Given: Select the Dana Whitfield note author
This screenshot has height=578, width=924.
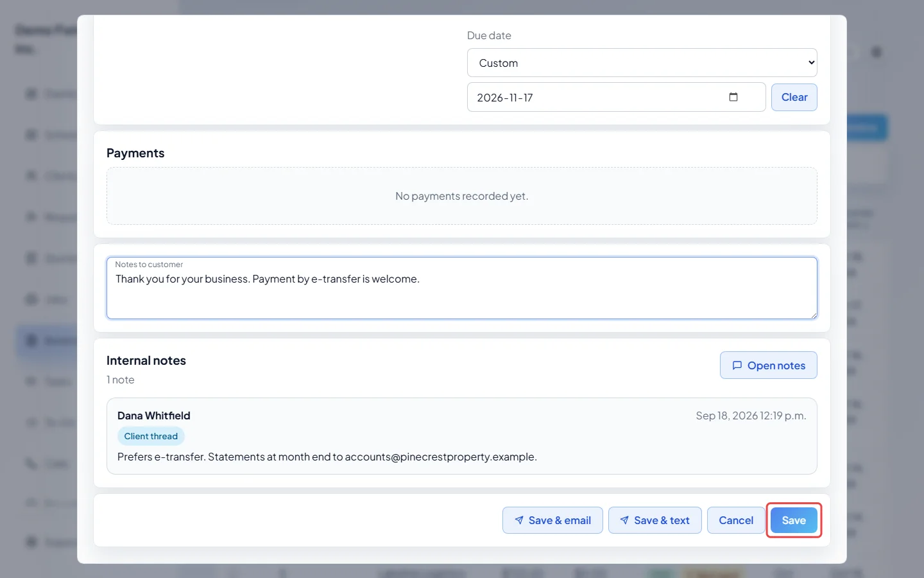Looking at the screenshot, I should 154,416.
